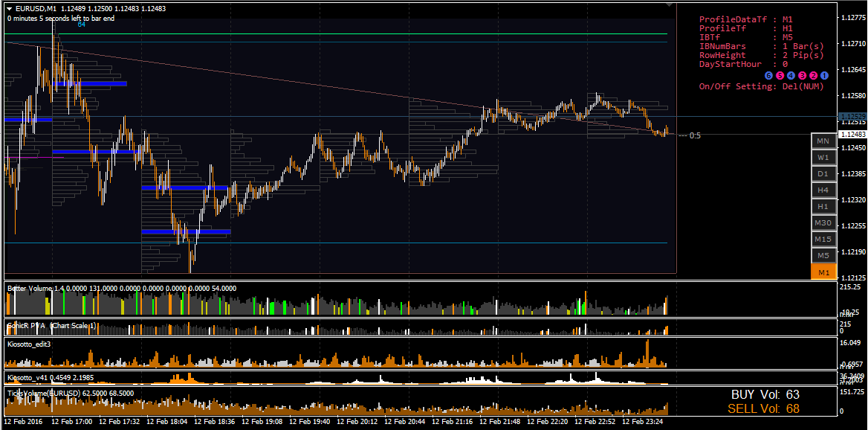Click the 'RowHeight : 2 Pip(s)' label
868x430 pixels.
[762, 55]
